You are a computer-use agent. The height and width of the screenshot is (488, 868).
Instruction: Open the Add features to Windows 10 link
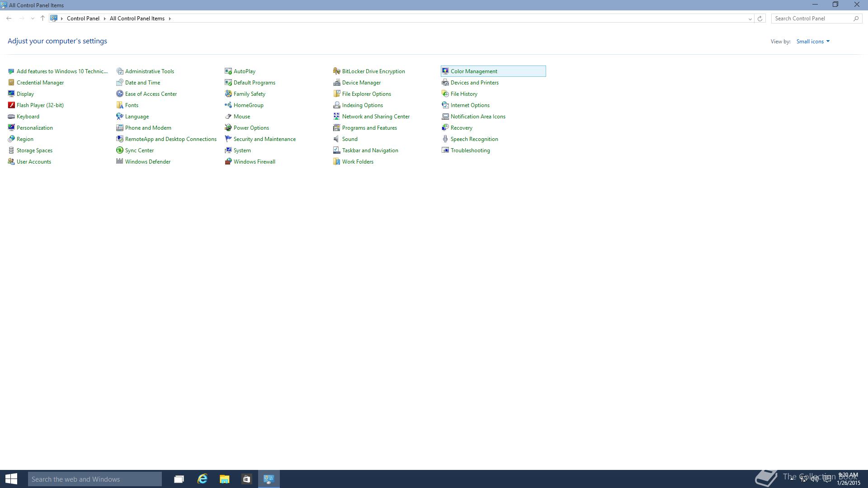click(62, 71)
